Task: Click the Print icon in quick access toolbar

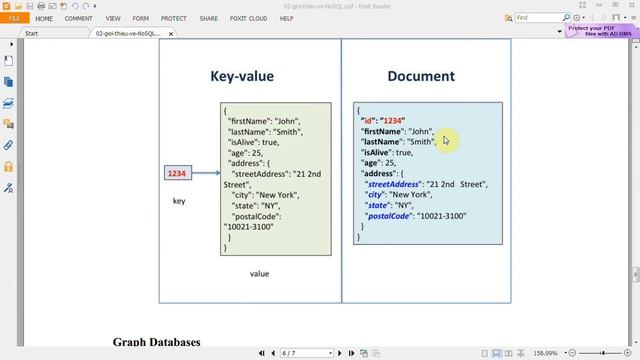Action: point(41,6)
